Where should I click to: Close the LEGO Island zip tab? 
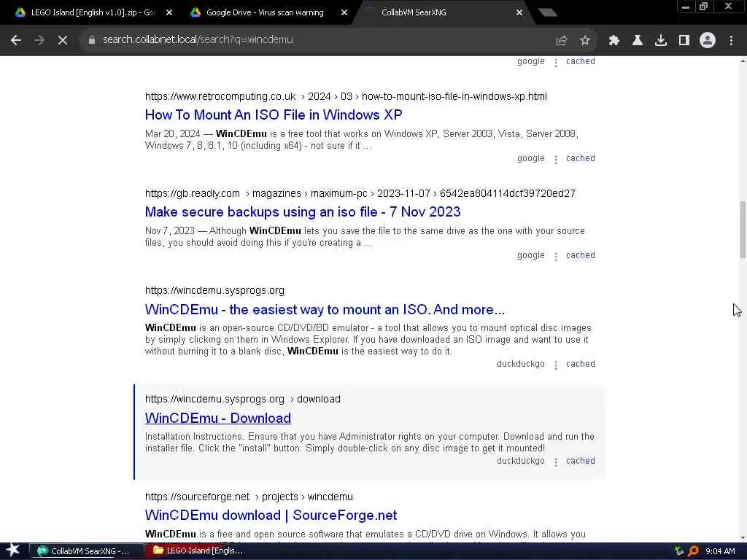tap(169, 13)
